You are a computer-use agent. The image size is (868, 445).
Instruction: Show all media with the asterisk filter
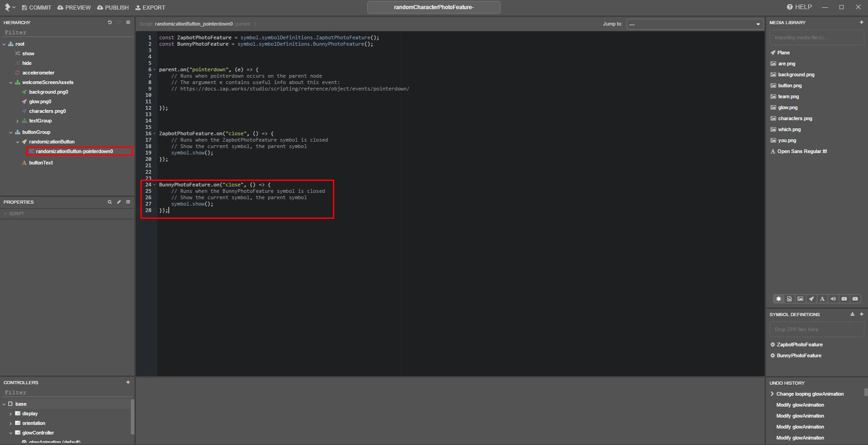[x=778, y=299]
